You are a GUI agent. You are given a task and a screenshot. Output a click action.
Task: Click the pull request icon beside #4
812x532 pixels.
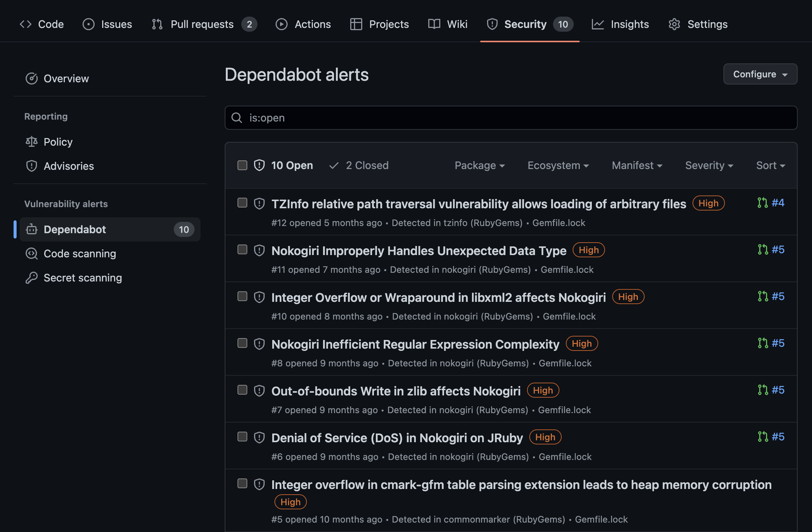coord(762,203)
